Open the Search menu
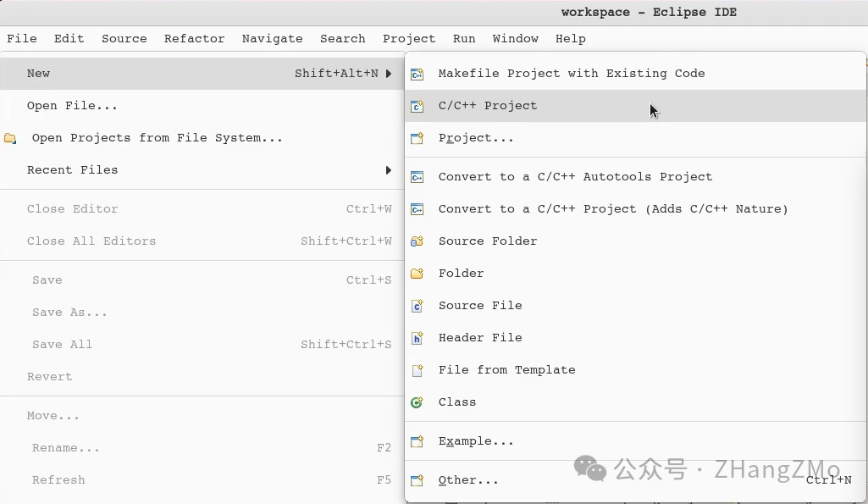 click(x=343, y=39)
